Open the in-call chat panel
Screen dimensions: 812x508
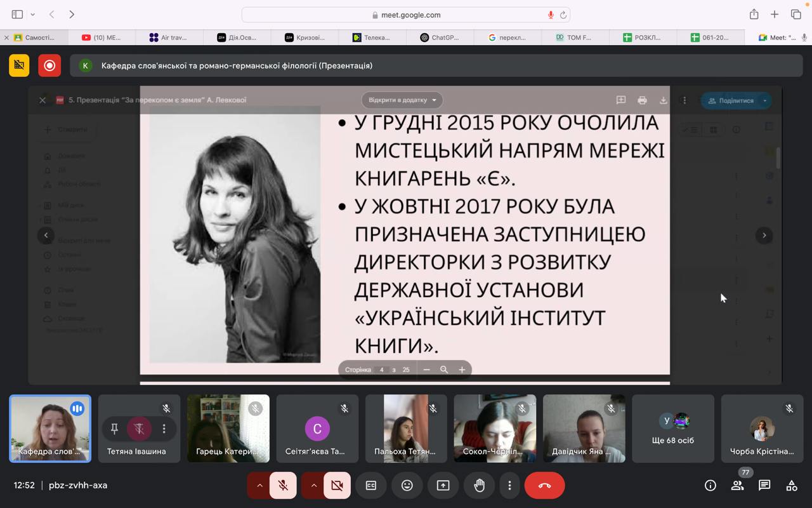pyautogui.click(x=764, y=485)
